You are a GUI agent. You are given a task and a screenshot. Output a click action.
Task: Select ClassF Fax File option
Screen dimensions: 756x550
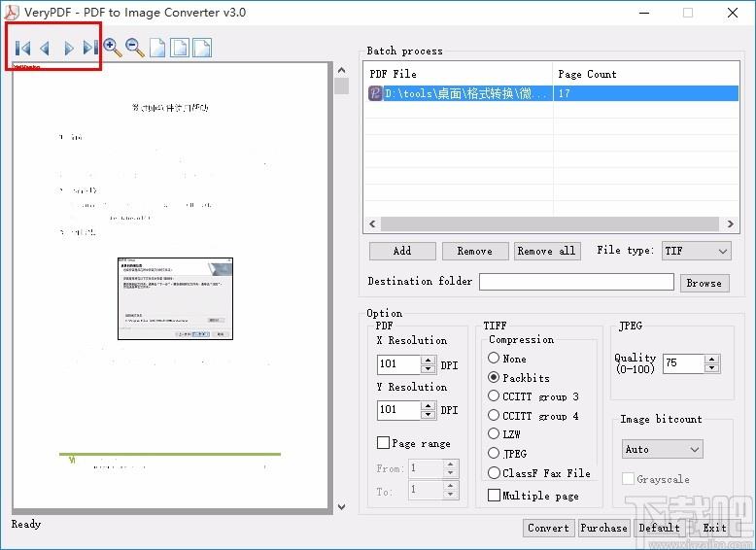point(494,473)
